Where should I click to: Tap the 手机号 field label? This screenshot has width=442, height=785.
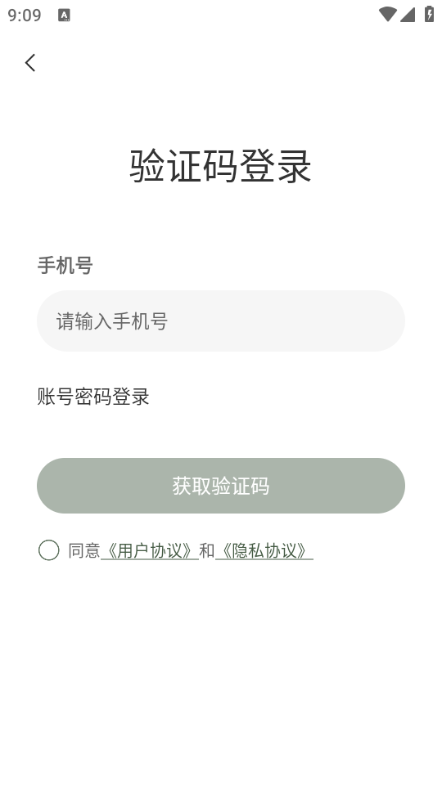(x=65, y=265)
